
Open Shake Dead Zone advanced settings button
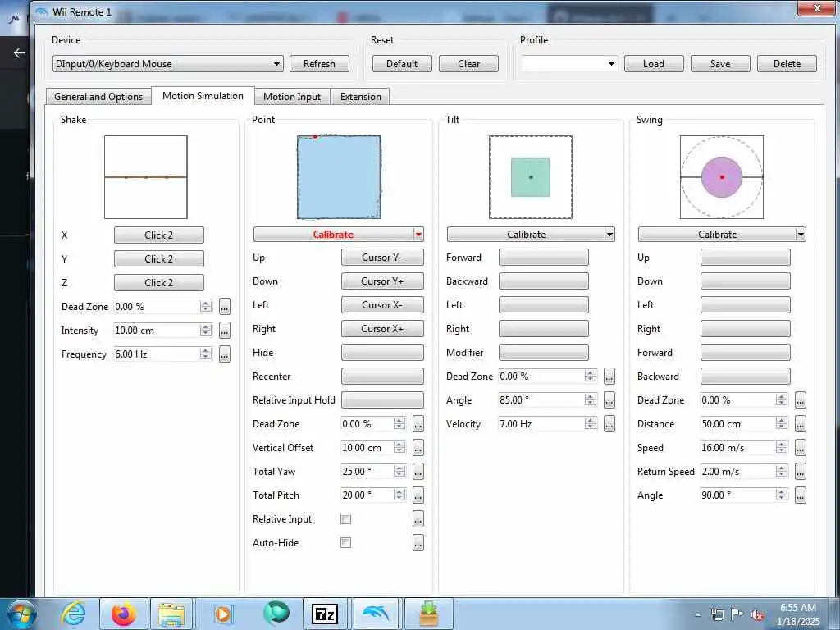[225, 307]
